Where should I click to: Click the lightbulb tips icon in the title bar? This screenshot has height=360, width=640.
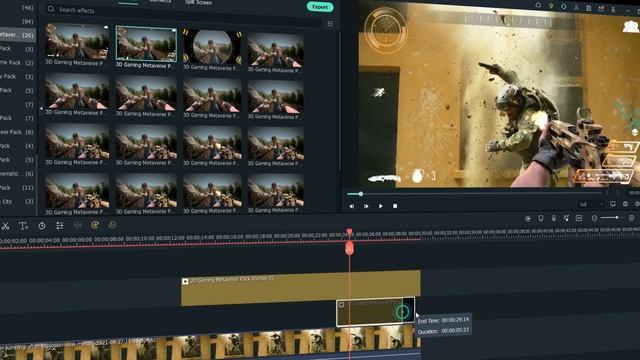pos(551,6)
